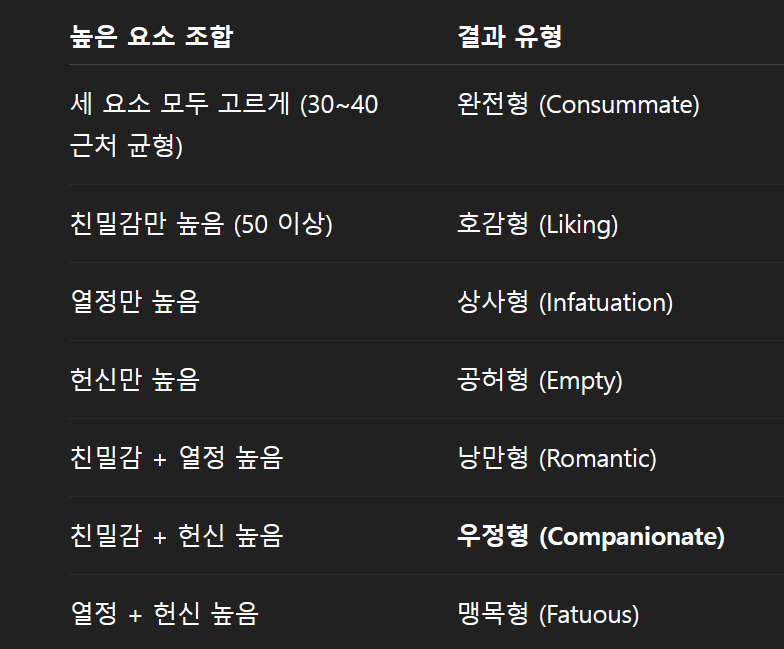The height and width of the screenshot is (649, 784).
Task: Click the Korean word 완전형
Action: [x=492, y=104]
